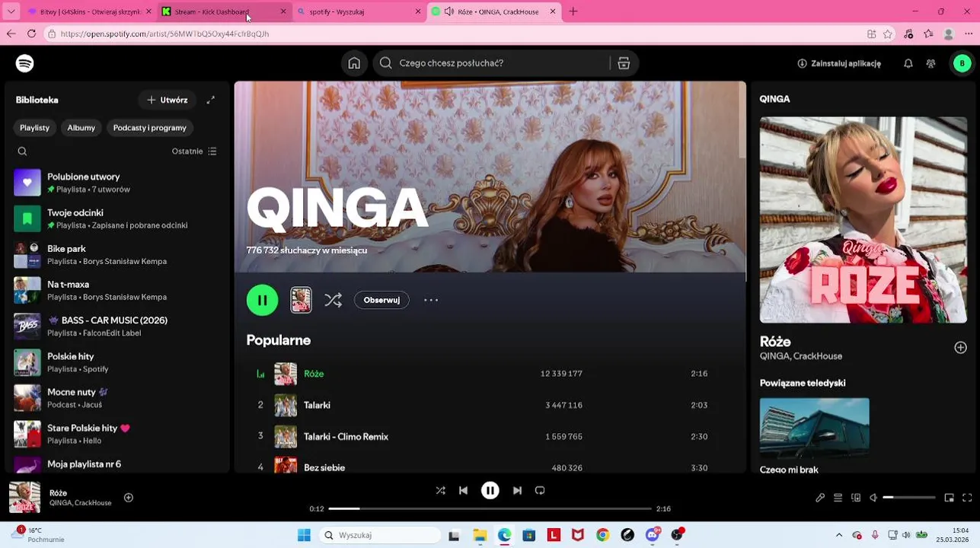Open the Ostatnie sort options
The width and height of the screenshot is (980, 548).
[194, 151]
